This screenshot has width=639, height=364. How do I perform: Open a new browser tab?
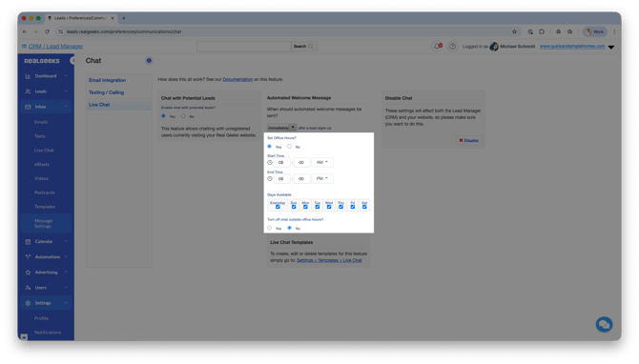click(x=124, y=18)
